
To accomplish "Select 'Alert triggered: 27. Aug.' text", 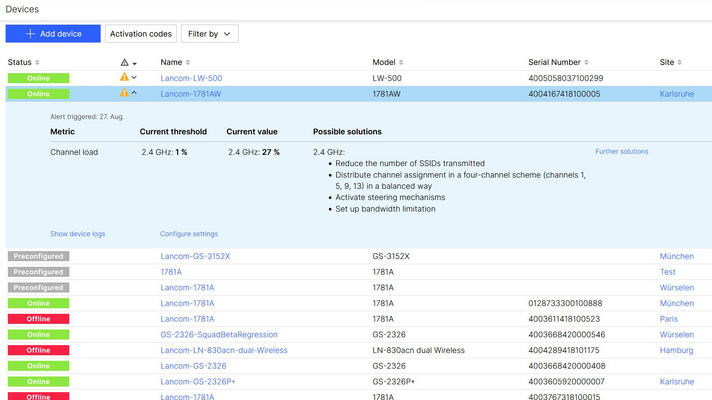I will tap(87, 117).
